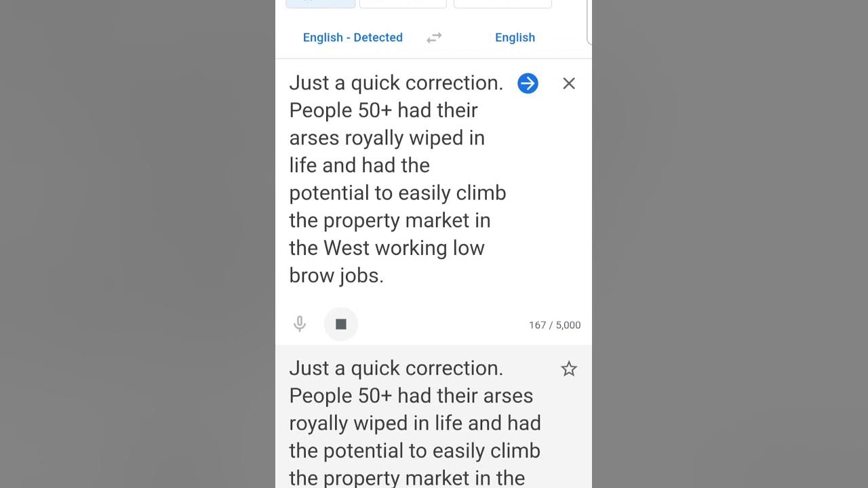Viewport: 868px width, 488px height.
Task: Switch to the middle unselected top tab
Action: coord(403,3)
